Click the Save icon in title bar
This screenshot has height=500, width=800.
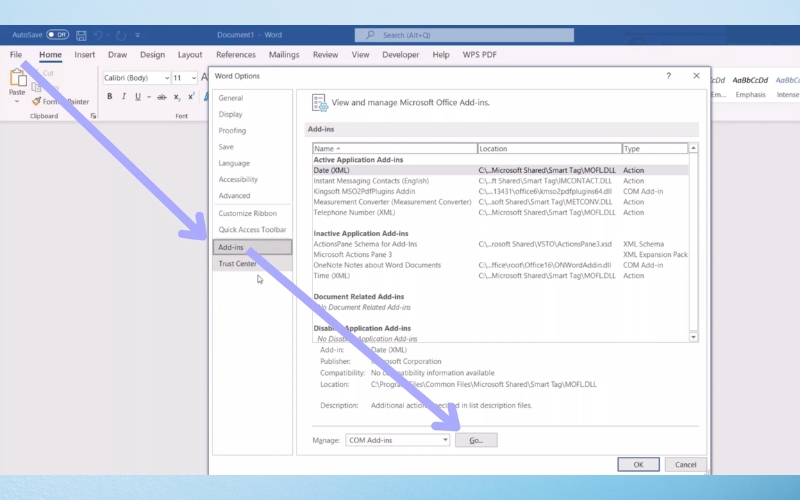coord(81,34)
